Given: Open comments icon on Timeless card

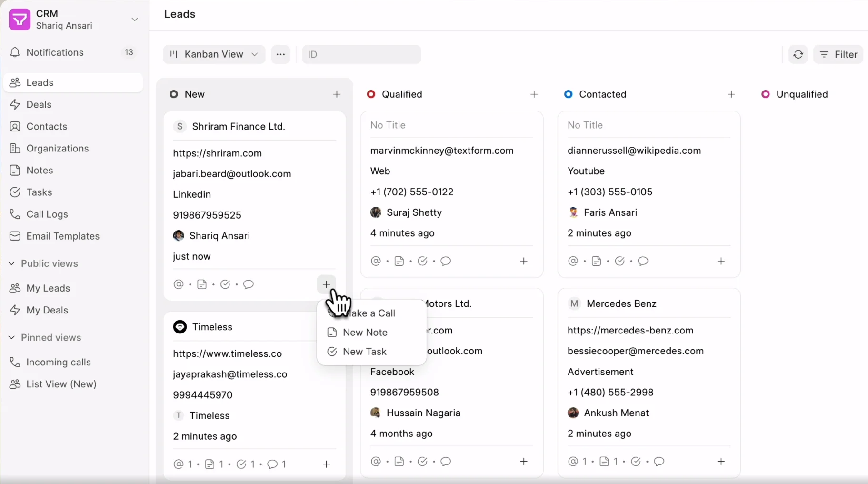Looking at the screenshot, I should click(x=272, y=464).
